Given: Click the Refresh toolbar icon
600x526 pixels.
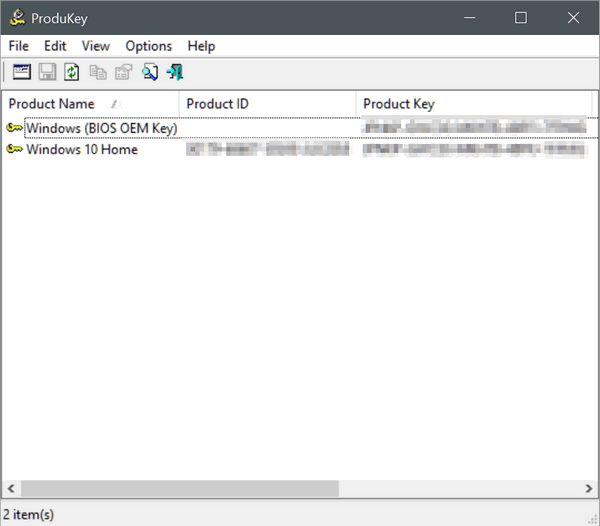Looking at the screenshot, I should [x=72, y=72].
